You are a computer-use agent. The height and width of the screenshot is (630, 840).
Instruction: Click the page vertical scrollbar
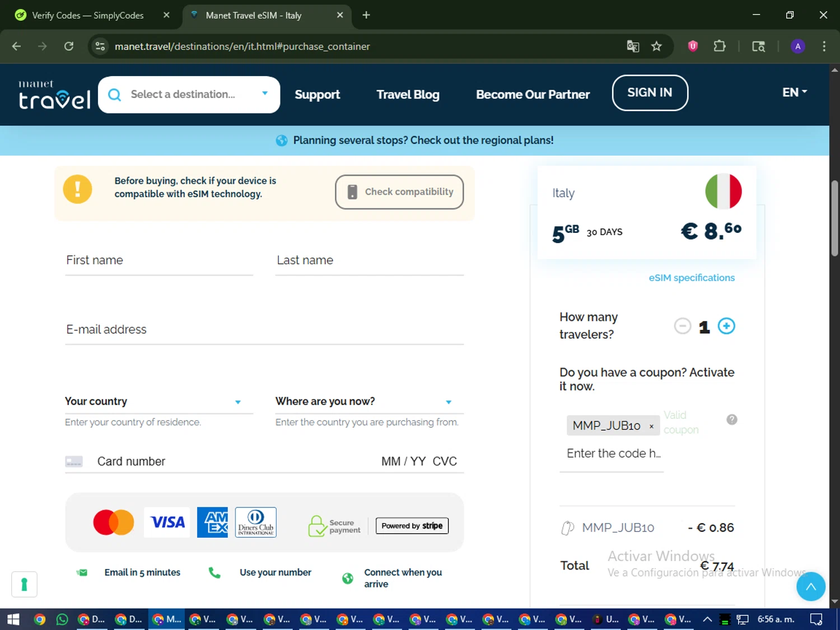[834, 218]
